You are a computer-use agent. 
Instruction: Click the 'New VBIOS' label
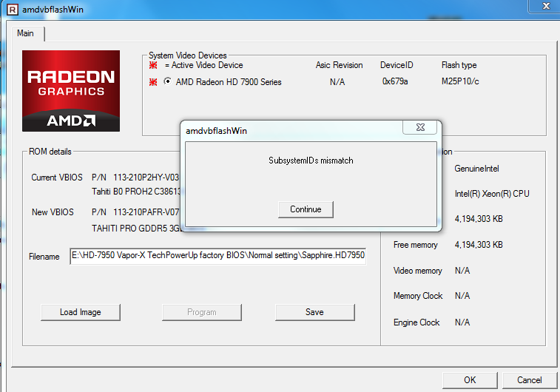[x=53, y=212]
